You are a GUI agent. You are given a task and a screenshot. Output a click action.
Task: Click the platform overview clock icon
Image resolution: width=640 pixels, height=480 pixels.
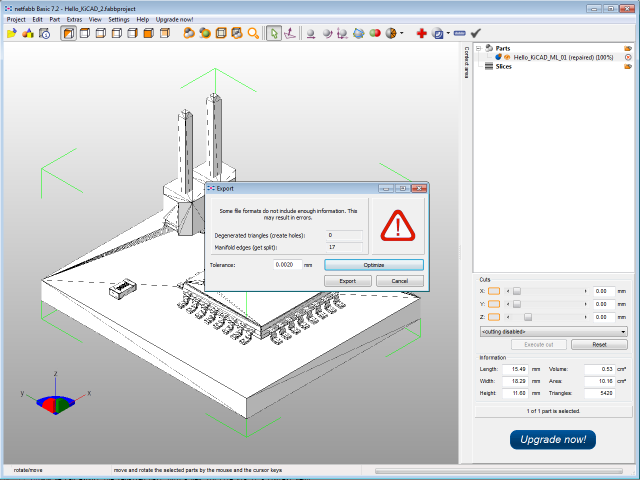[44, 33]
